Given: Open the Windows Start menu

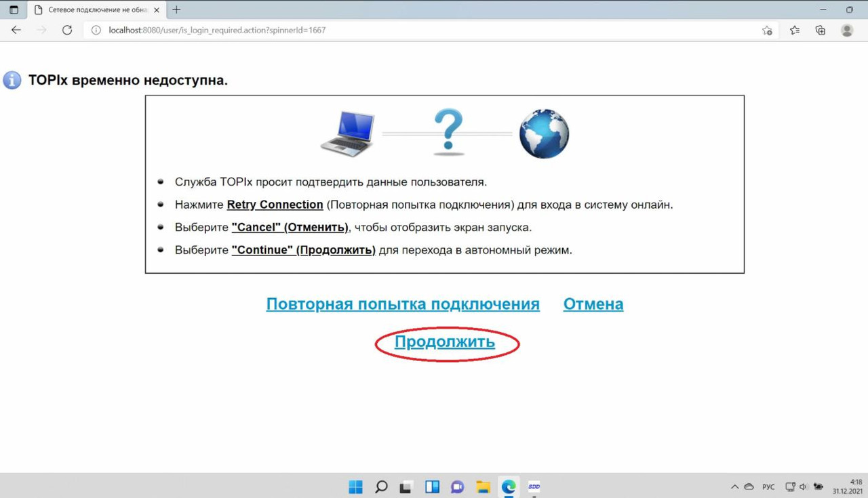Looking at the screenshot, I should (x=355, y=486).
